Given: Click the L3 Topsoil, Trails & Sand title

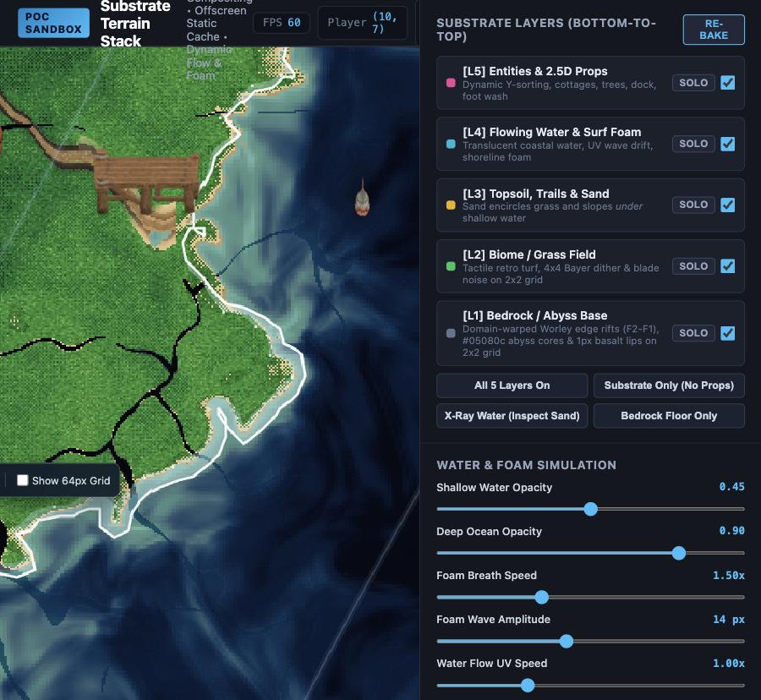Looking at the screenshot, I should 536,194.
